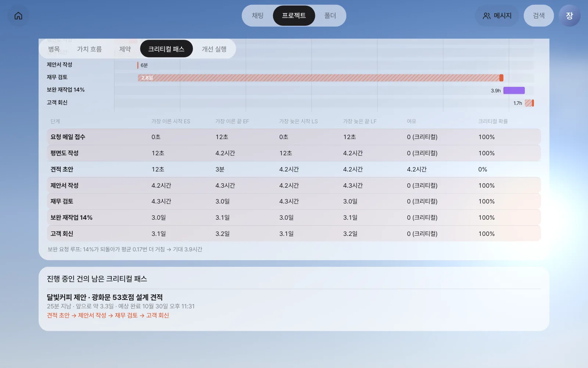Click the 25분 지남 예상 완료 status line
Screen dimensions: 588x368
pos(121,306)
